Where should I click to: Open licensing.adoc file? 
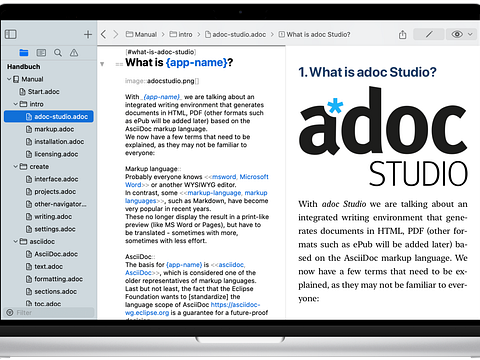tap(52, 154)
